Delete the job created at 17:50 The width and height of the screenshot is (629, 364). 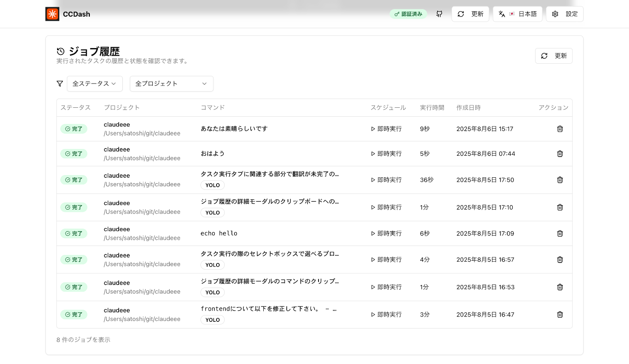[560, 180]
